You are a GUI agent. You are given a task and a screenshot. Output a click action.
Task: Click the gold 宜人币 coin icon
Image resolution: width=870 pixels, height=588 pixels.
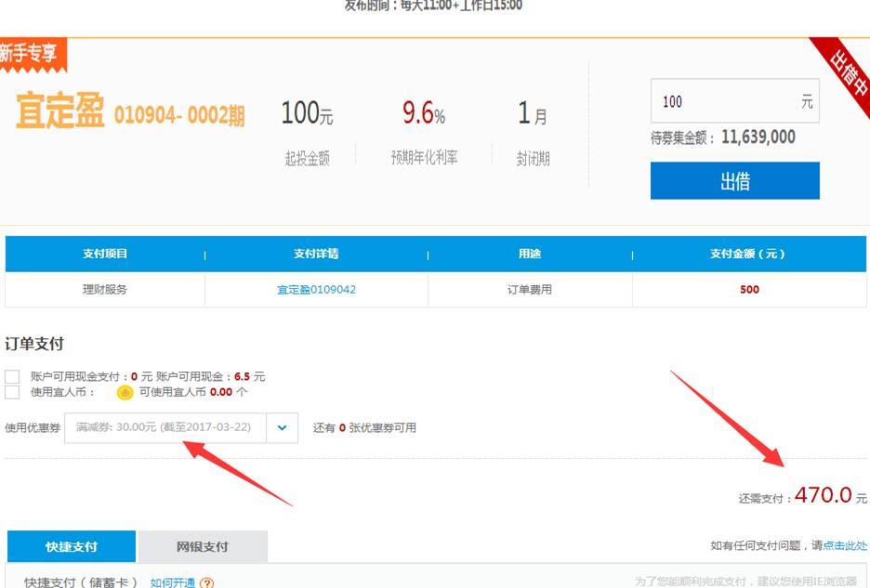point(125,393)
